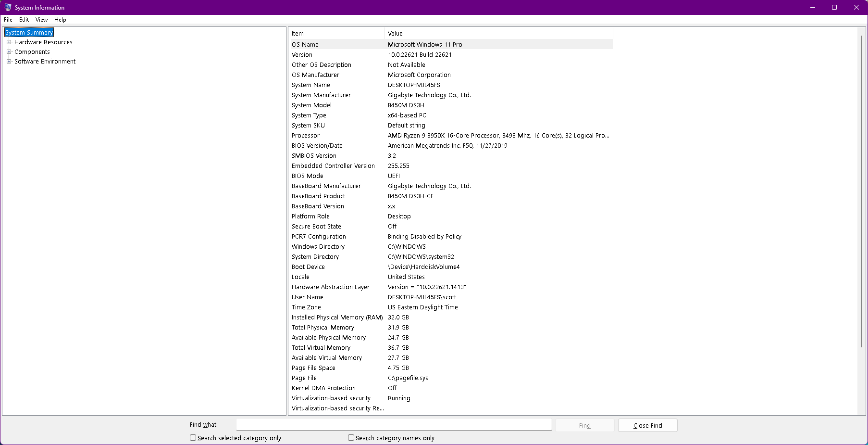
Task: Select the Embedded Controller Version row
Action: (x=451, y=165)
